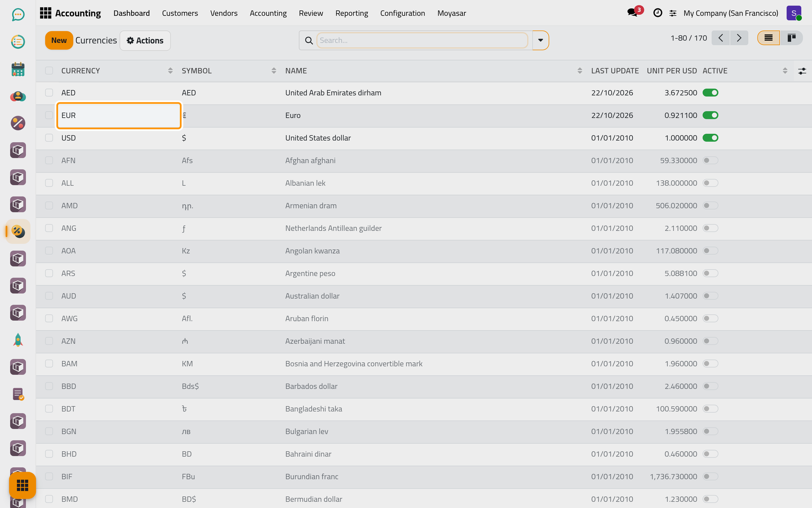Open the rocket app icon in sidebar
This screenshot has height=508, width=812.
18,340
